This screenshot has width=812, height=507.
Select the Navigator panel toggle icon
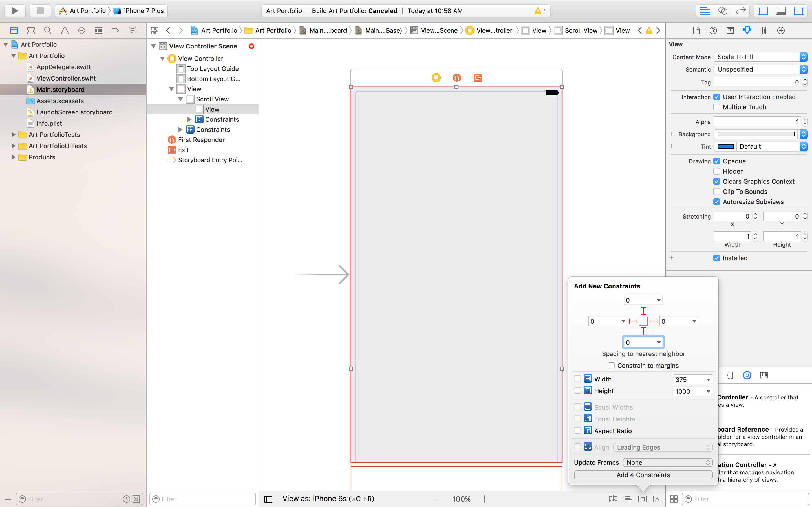tap(762, 10)
